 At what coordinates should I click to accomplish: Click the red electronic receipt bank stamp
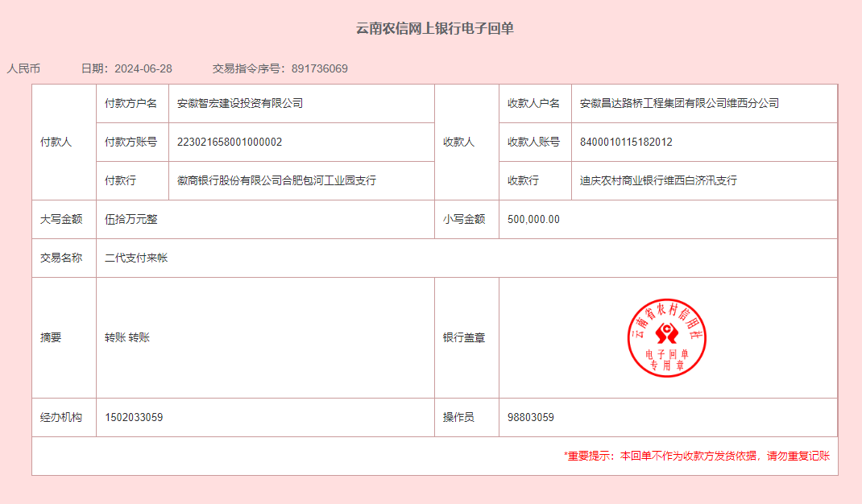point(667,337)
